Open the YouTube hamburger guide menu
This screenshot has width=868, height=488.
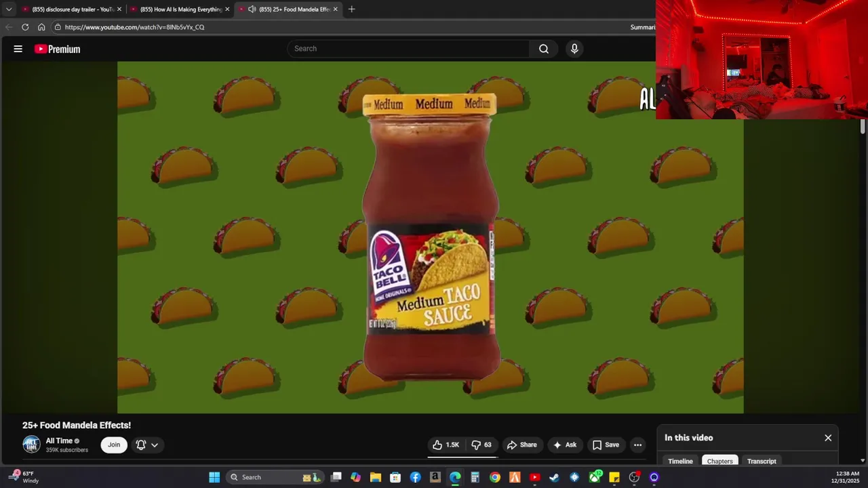coord(18,49)
